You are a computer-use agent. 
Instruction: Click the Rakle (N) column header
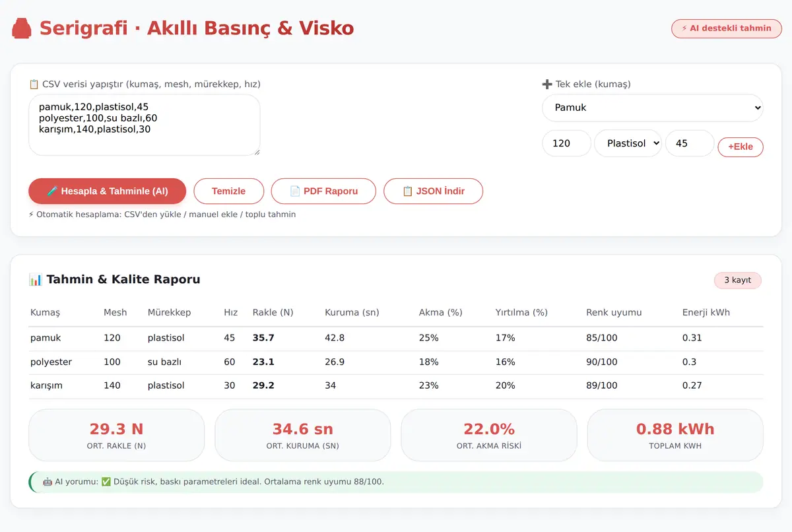[273, 312]
